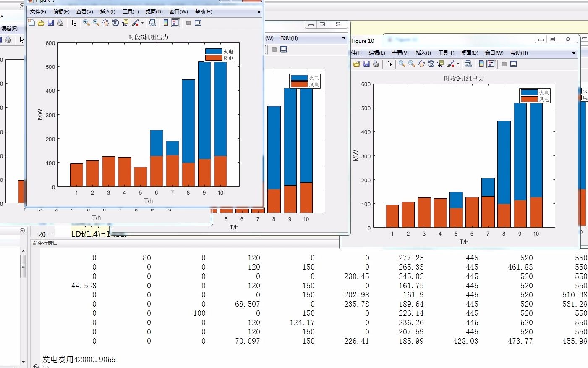588x368 pixels.
Task: Click Hide Plot Tools in Figure 10
Action: (504, 64)
